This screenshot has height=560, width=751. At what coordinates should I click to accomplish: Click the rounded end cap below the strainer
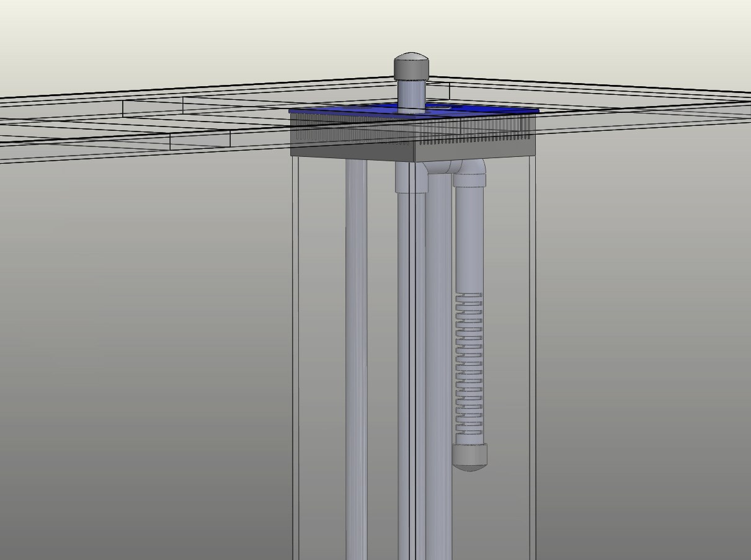click(x=469, y=456)
